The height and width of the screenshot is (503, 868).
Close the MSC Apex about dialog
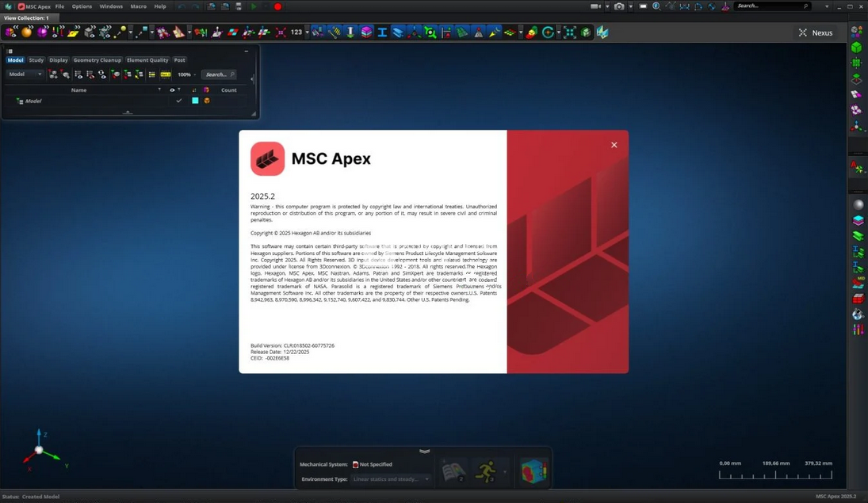(x=614, y=145)
